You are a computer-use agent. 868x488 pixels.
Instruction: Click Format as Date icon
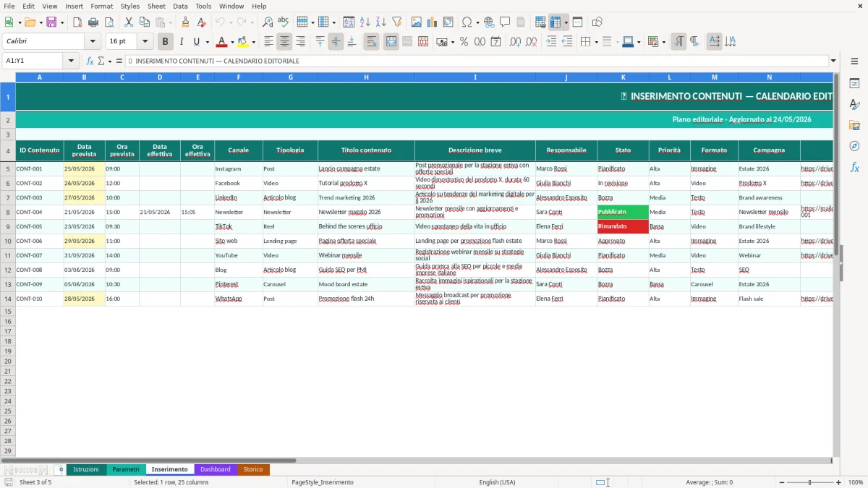tap(495, 42)
